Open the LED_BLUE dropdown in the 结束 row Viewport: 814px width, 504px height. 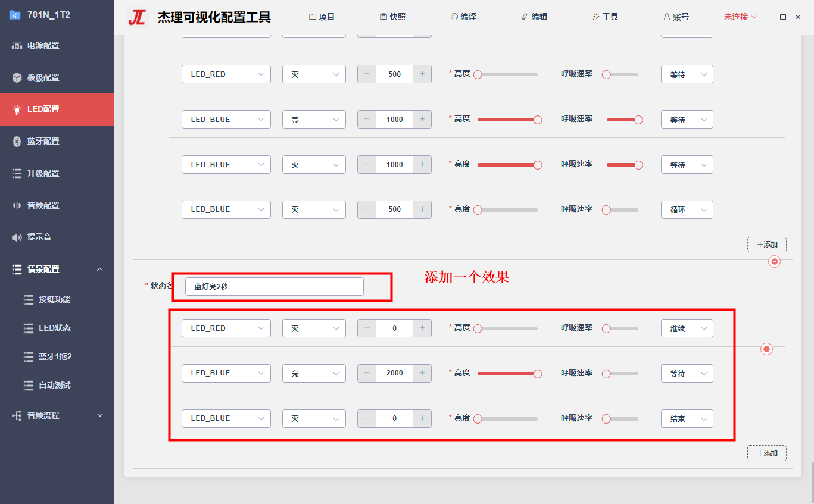[226, 418]
